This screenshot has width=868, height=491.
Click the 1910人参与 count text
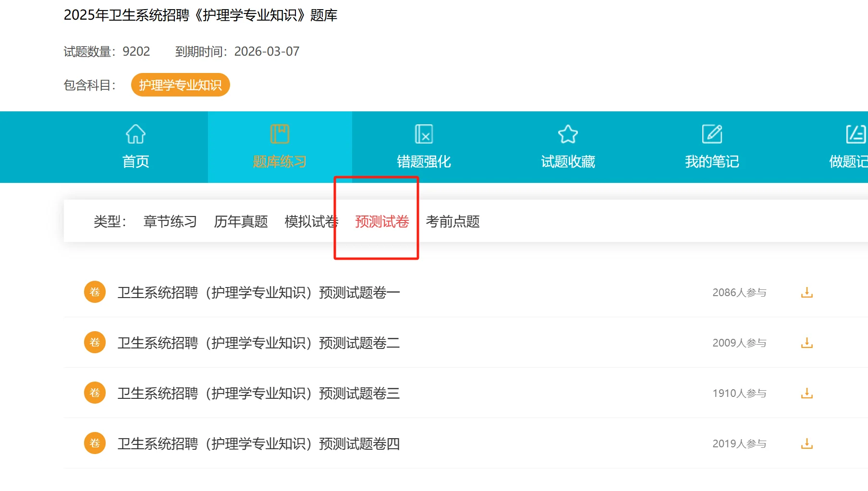pos(739,393)
